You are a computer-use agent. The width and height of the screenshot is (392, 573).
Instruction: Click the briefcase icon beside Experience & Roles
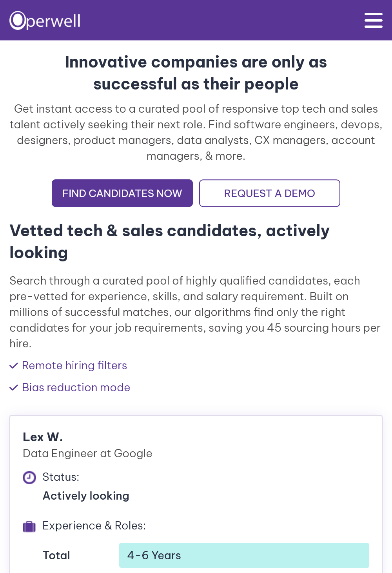(x=29, y=526)
